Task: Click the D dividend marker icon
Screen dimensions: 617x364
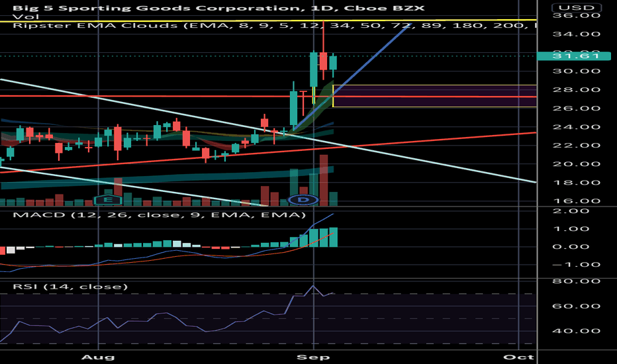Action: tap(303, 200)
